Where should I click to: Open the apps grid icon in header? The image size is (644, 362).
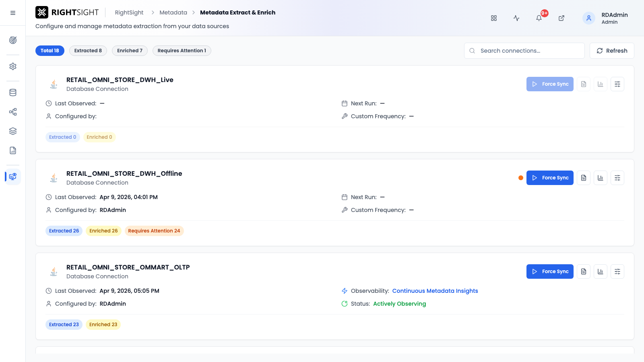pyautogui.click(x=494, y=18)
